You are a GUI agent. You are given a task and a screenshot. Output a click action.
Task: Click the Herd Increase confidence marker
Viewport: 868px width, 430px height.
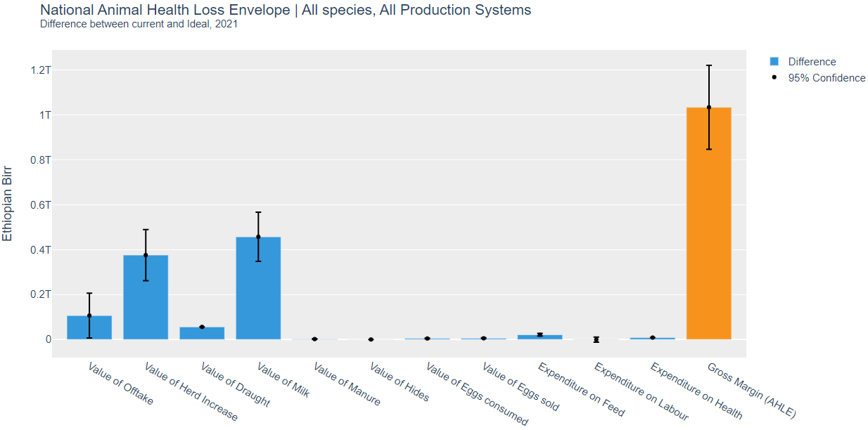pos(146,255)
